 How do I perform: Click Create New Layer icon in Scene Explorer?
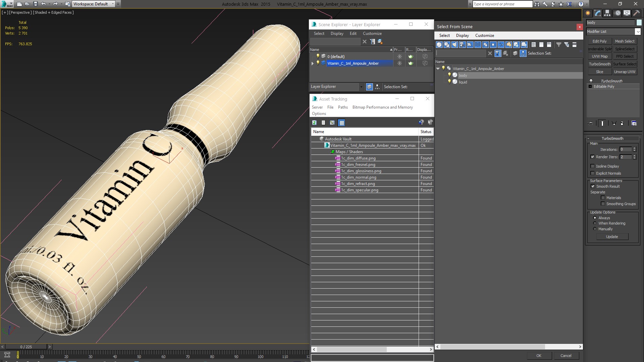[380, 42]
